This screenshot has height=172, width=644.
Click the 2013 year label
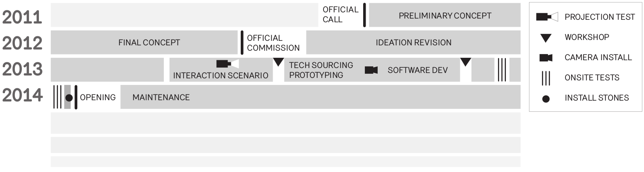click(x=22, y=70)
